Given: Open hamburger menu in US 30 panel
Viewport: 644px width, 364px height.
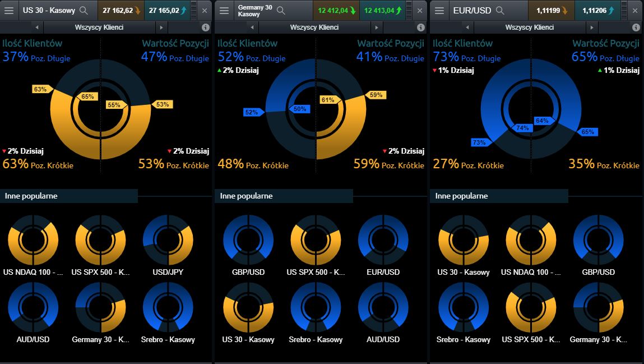Looking at the screenshot, I should pyautogui.click(x=9, y=11).
